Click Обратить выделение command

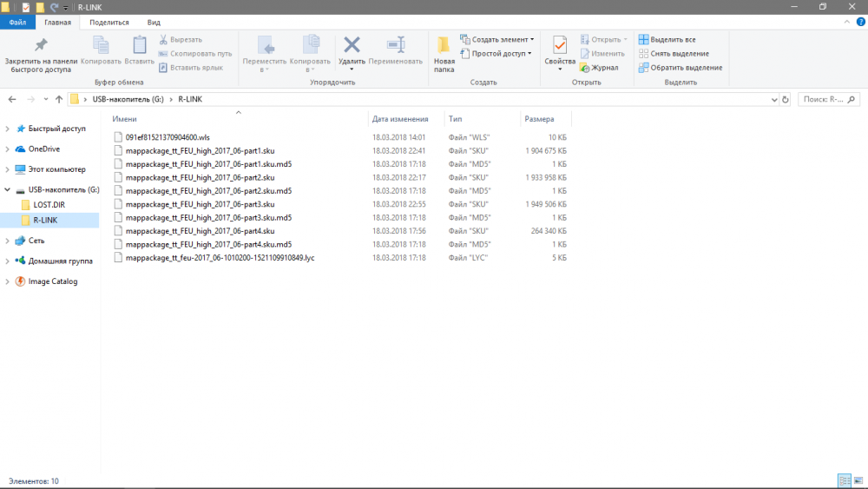point(681,68)
